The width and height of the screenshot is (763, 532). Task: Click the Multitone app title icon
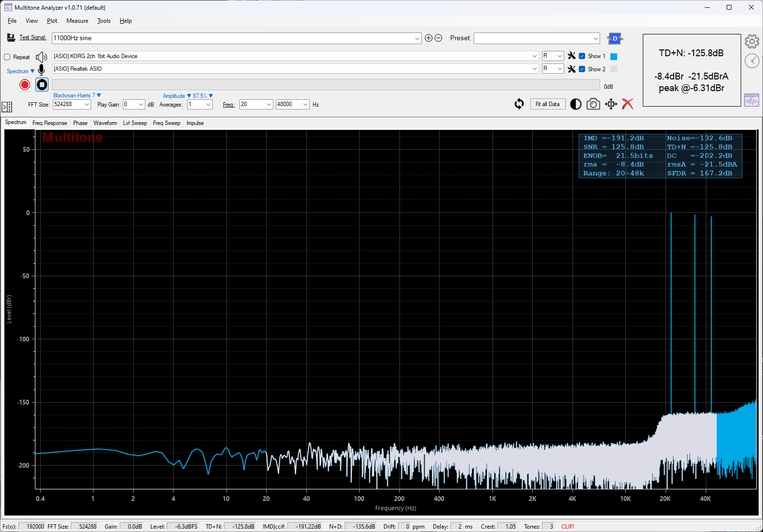pos(8,7)
